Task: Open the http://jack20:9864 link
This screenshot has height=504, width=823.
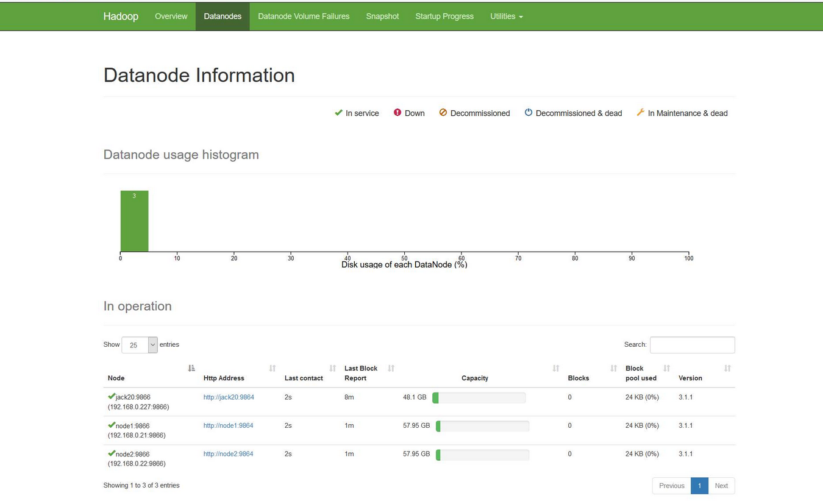Action: [229, 397]
